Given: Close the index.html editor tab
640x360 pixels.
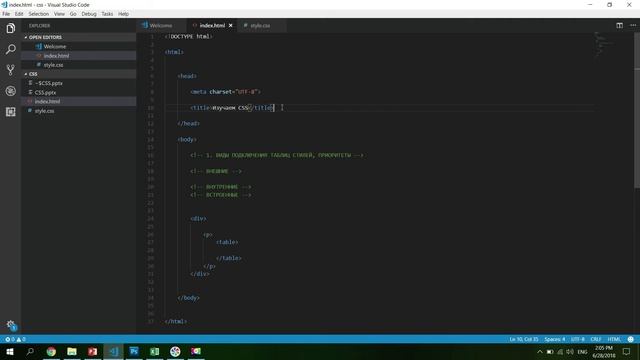Looking at the screenshot, I should click(x=231, y=25).
